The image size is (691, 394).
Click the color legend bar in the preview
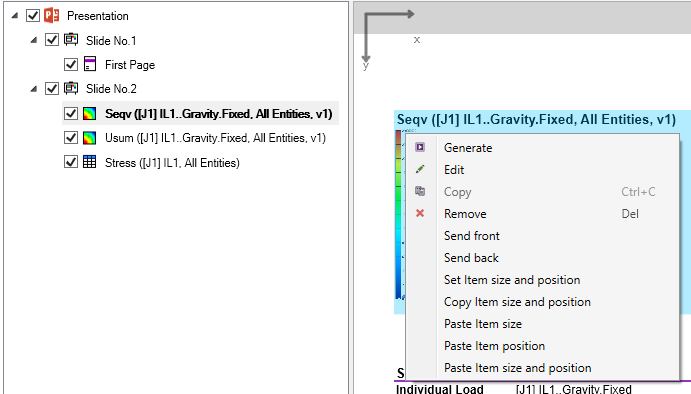coord(398,215)
